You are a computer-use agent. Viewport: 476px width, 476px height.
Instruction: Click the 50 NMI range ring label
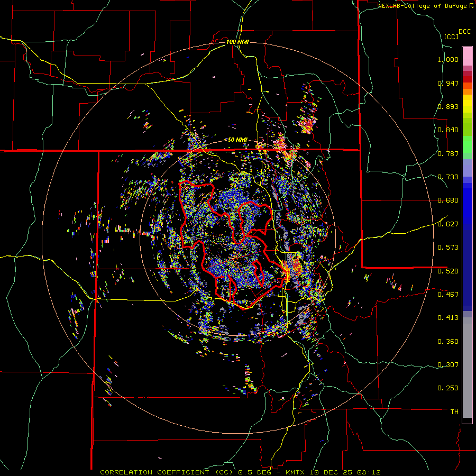click(237, 140)
